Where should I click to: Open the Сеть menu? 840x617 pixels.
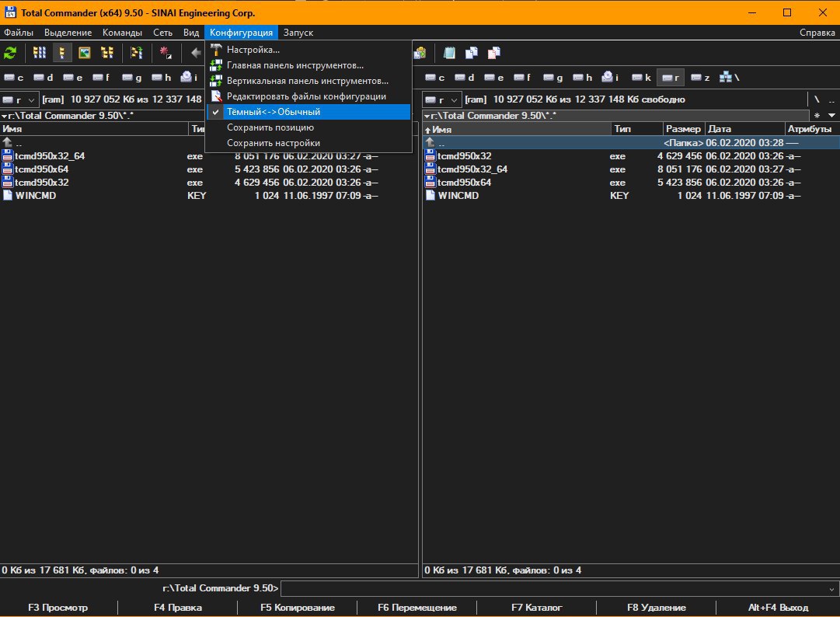coord(163,33)
